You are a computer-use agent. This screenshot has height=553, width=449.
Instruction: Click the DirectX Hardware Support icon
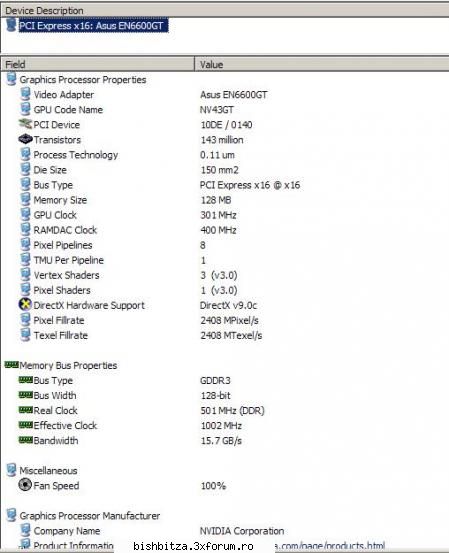pyautogui.click(x=25, y=305)
